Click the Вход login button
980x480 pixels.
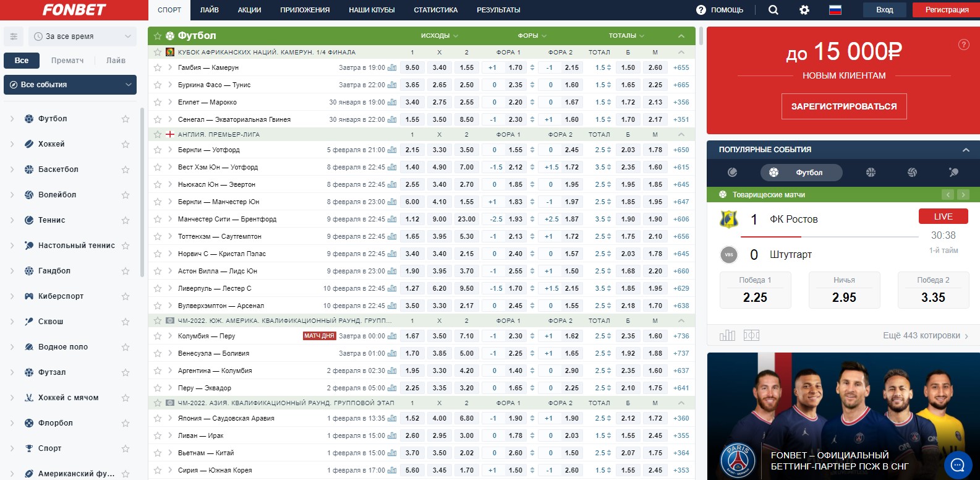coord(885,10)
